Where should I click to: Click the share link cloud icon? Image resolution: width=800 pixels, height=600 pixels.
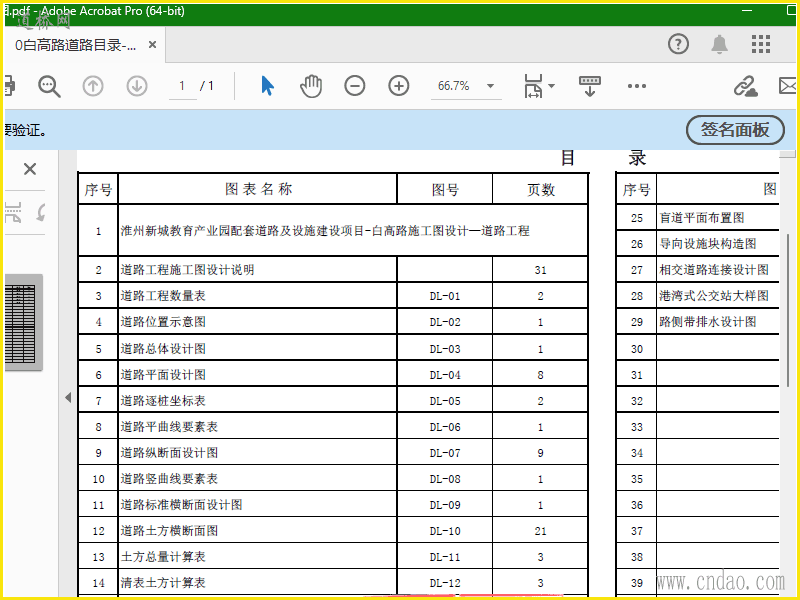point(745,86)
